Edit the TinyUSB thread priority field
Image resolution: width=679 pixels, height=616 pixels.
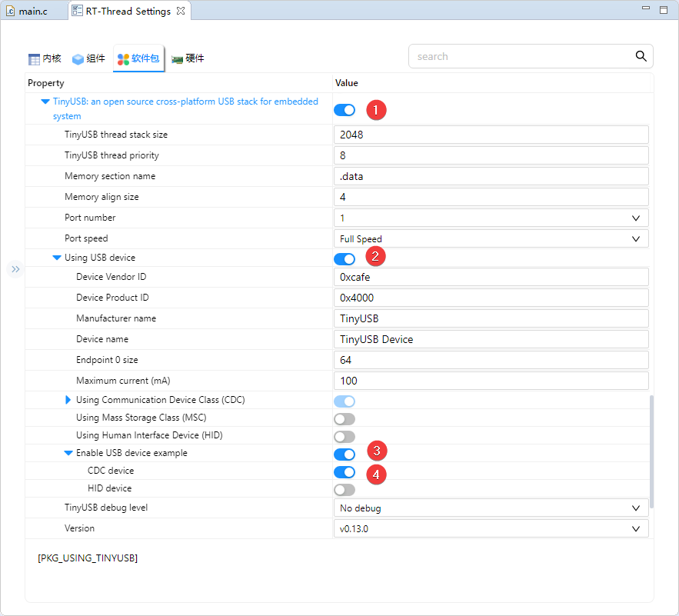[x=491, y=155]
